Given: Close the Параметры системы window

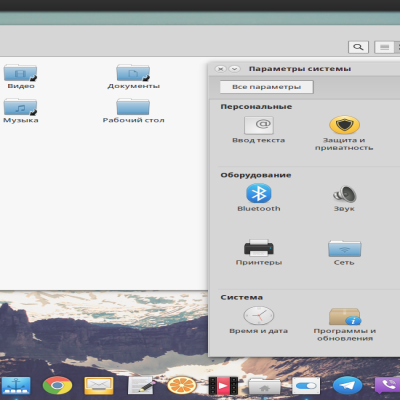Looking at the screenshot, I should coord(221,69).
